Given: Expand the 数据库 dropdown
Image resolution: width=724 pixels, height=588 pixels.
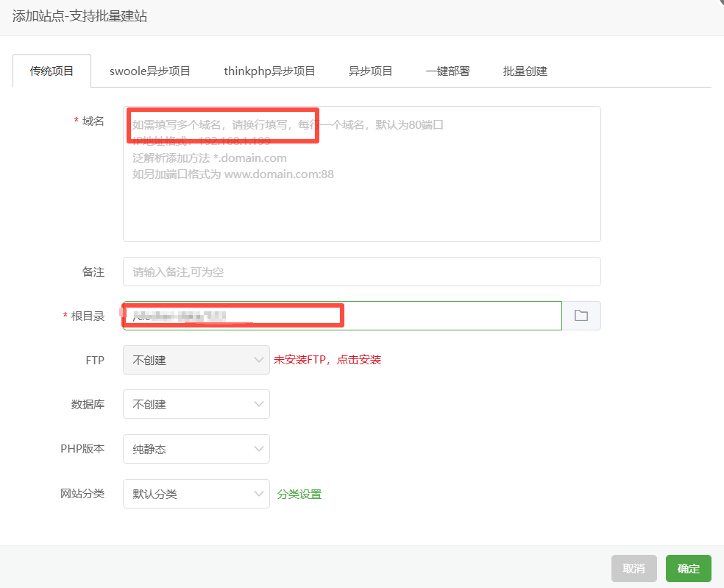Looking at the screenshot, I should tap(196, 404).
